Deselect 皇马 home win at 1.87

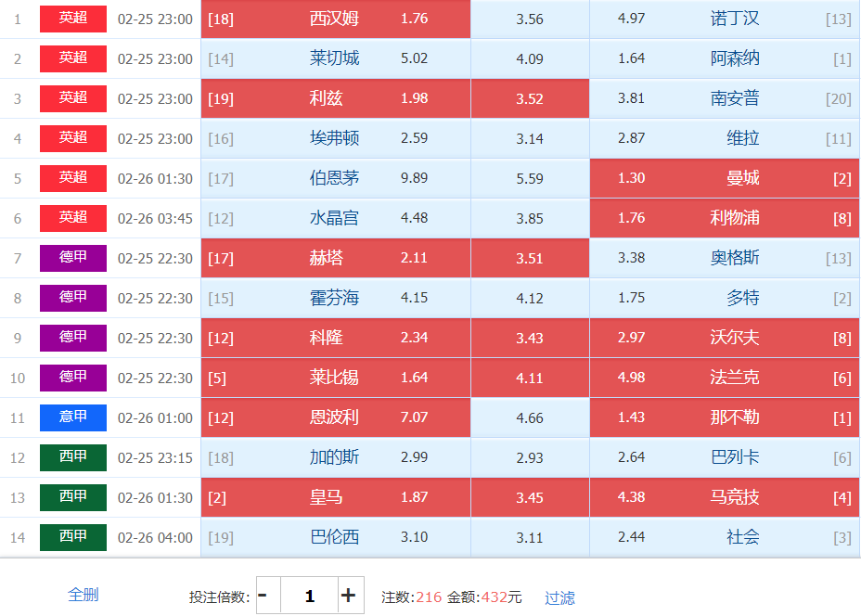(336, 497)
